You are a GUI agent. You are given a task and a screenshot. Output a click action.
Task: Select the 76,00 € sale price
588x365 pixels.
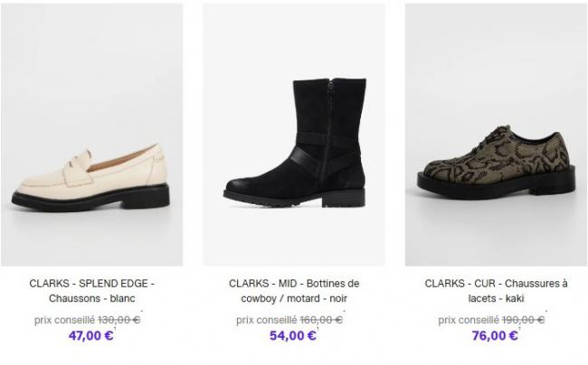point(494,335)
